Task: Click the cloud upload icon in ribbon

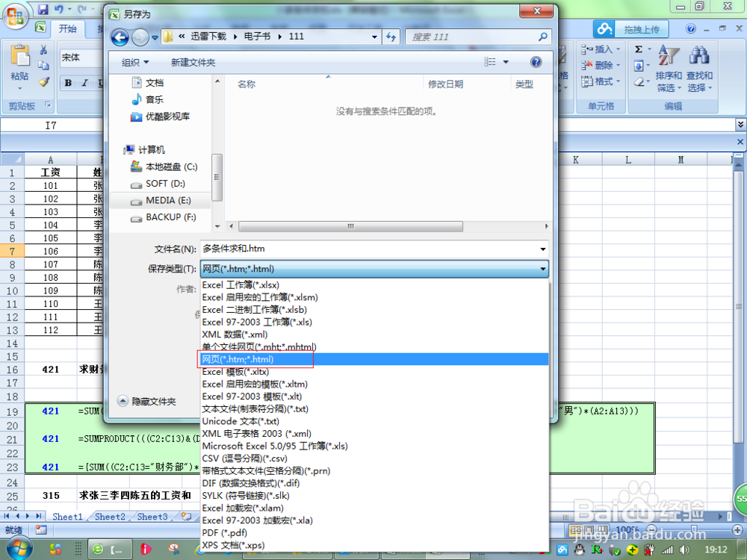Action: [604, 29]
